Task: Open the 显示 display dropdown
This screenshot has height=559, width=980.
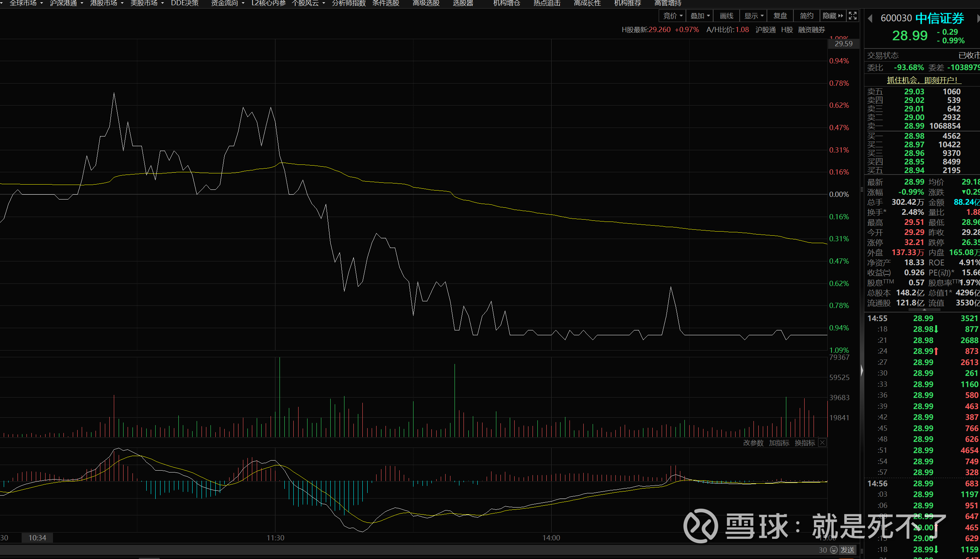Action: (754, 16)
